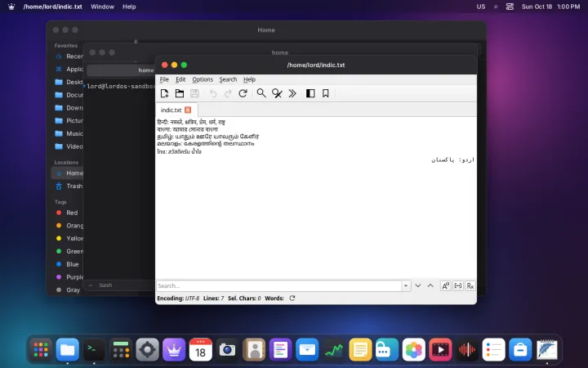Find next match with the down chevron
588x368 pixels.
(418, 285)
